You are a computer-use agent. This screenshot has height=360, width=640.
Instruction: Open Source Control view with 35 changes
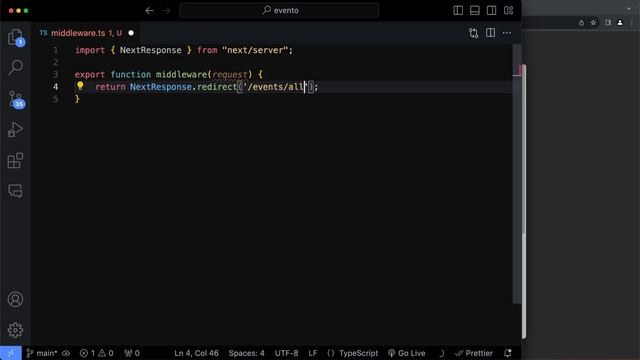click(x=16, y=99)
